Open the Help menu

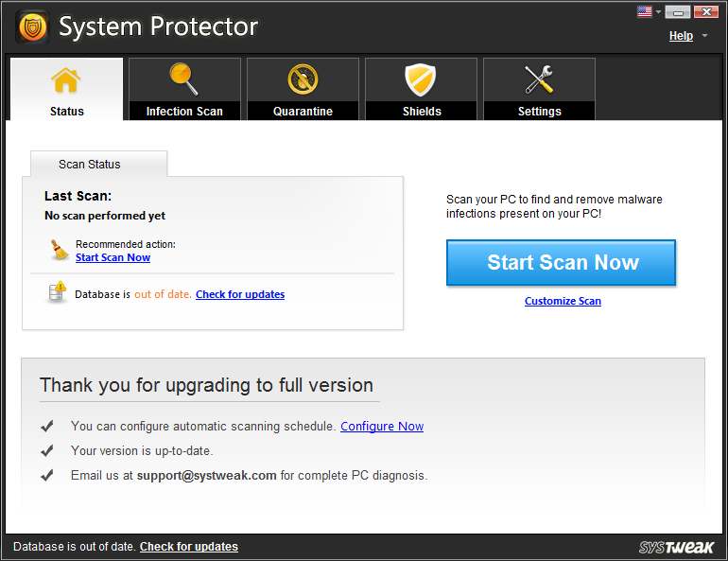pyautogui.click(x=681, y=36)
